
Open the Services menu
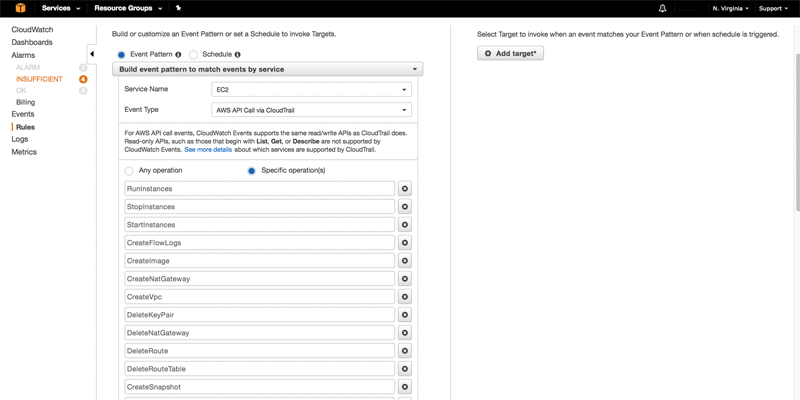[x=61, y=8]
